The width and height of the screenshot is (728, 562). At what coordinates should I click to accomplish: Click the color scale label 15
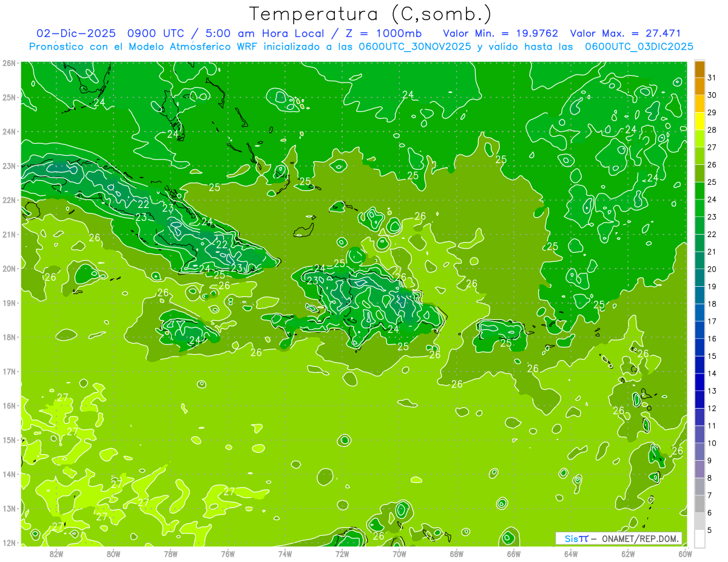(x=712, y=356)
